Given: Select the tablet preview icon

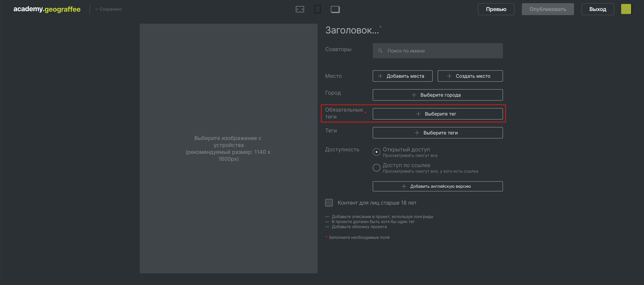Looking at the screenshot, I should tap(335, 9).
